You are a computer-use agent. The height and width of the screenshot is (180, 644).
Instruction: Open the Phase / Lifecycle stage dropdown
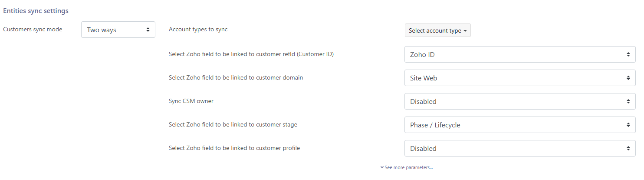(519, 125)
